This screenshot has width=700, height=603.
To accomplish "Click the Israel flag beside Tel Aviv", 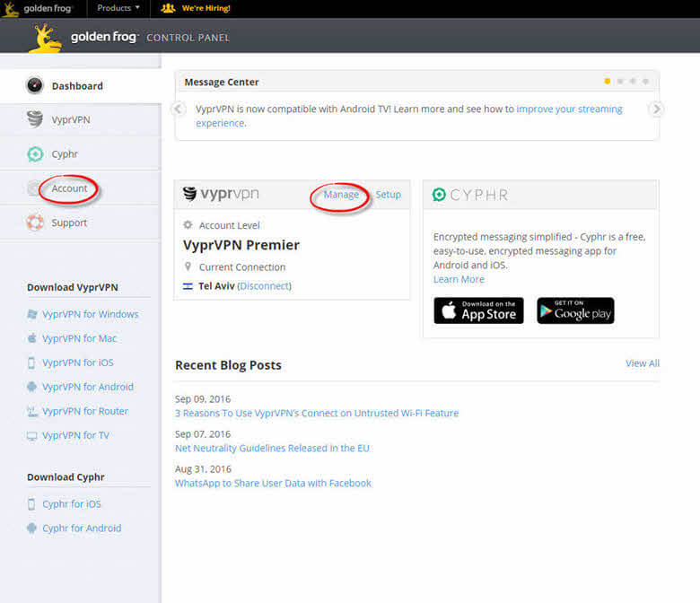I will tap(188, 286).
